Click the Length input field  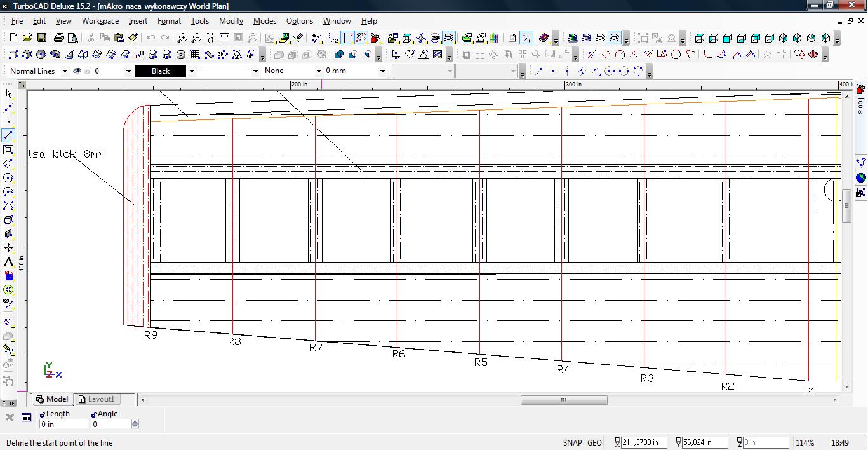[x=63, y=424]
